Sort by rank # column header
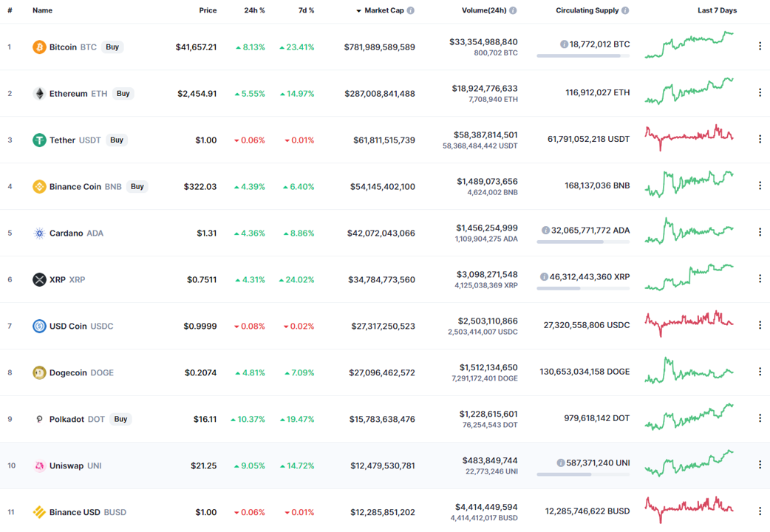This screenshot has width=770, height=532. (x=10, y=10)
